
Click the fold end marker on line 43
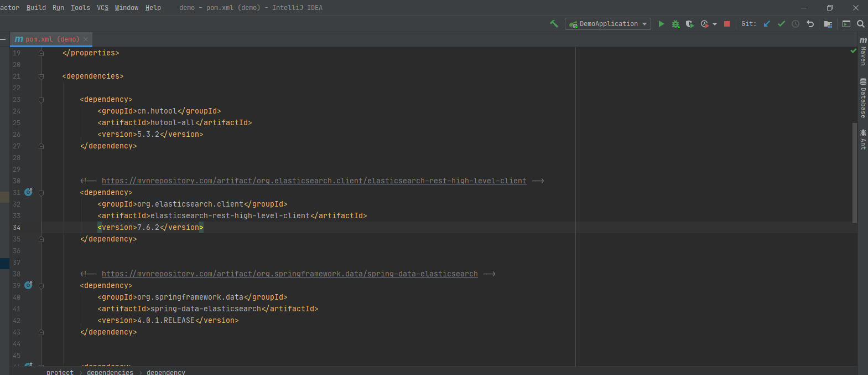41,332
